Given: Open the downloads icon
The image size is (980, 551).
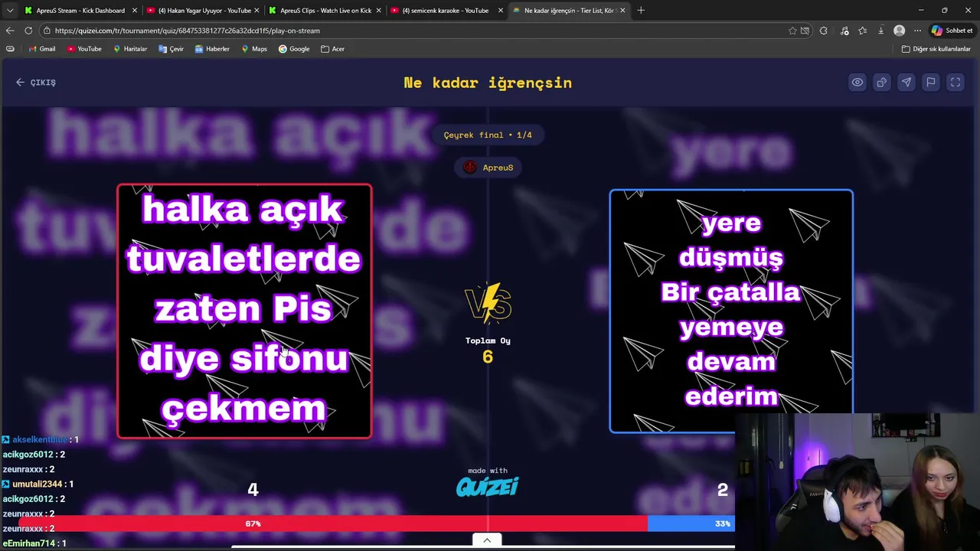Looking at the screenshot, I should [x=881, y=31].
